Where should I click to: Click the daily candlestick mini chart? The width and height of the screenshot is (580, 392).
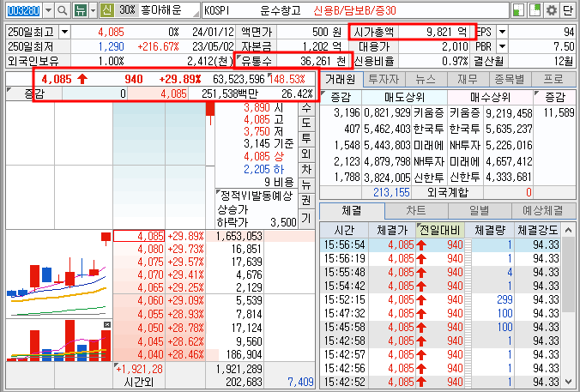(x=59, y=274)
